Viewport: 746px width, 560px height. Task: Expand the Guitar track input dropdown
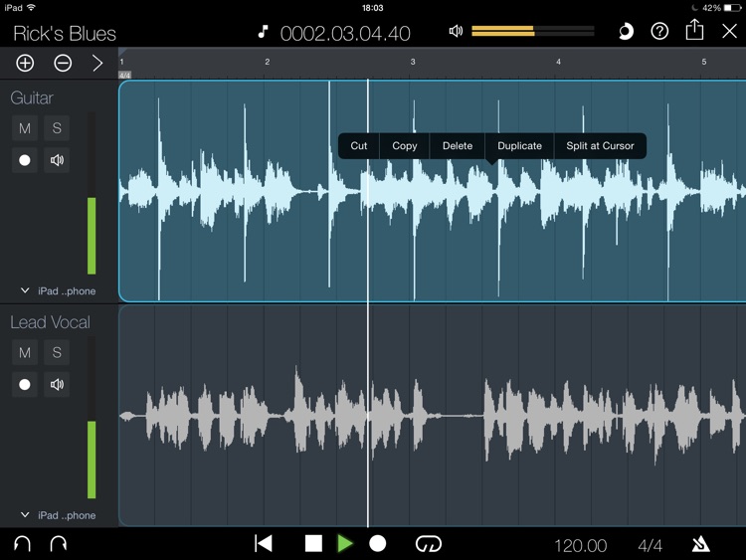point(60,291)
